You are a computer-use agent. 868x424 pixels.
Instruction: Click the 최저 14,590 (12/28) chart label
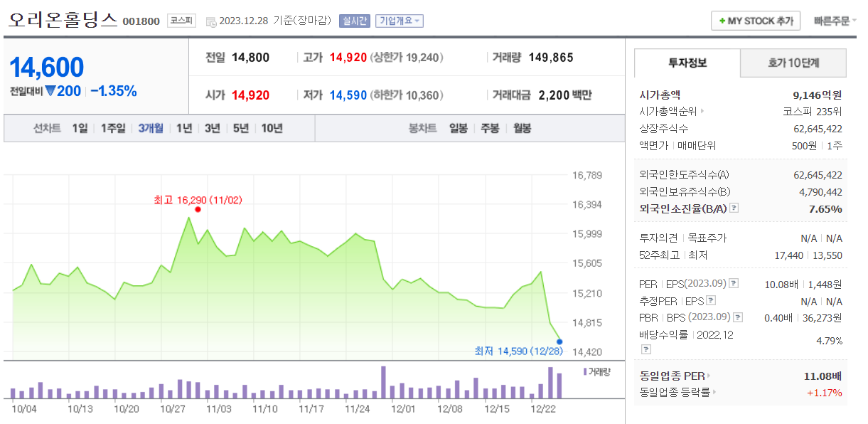[520, 351]
